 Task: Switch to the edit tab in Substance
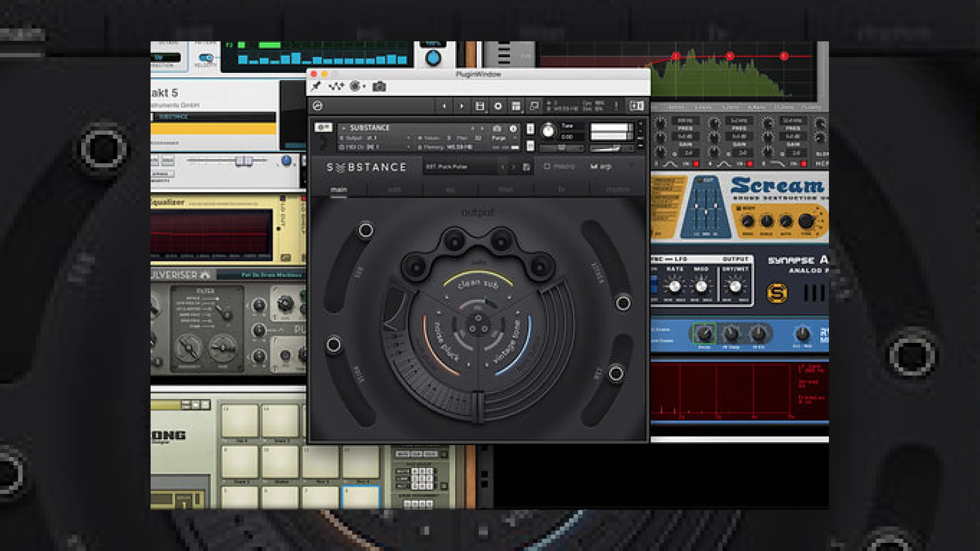click(395, 190)
